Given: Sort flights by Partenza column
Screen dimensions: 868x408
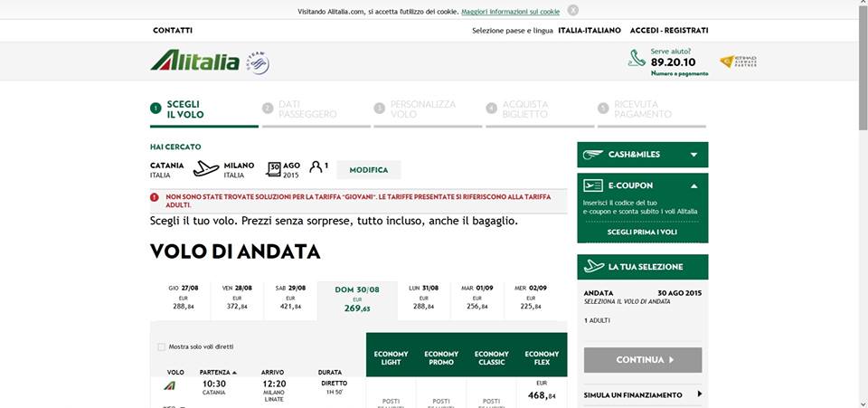Looking at the screenshot, I should 219,372.
